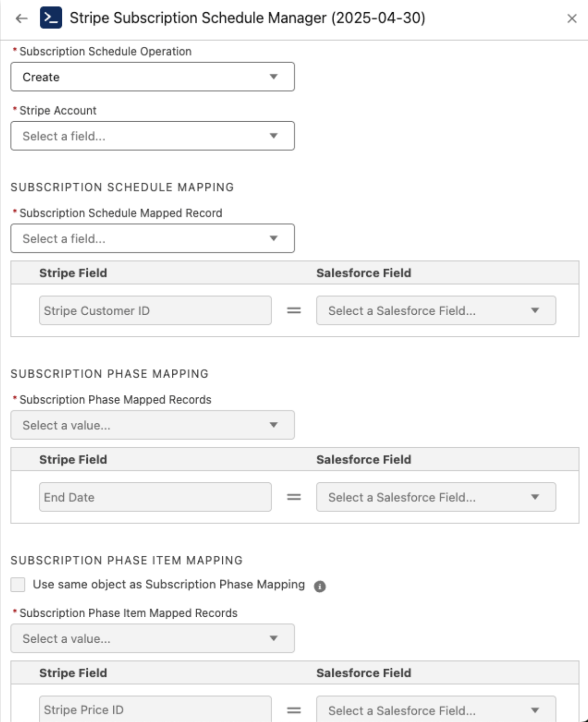Click the info icon beside Use same object
The width and height of the screenshot is (588, 722).
pyautogui.click(x=319, y=586)
